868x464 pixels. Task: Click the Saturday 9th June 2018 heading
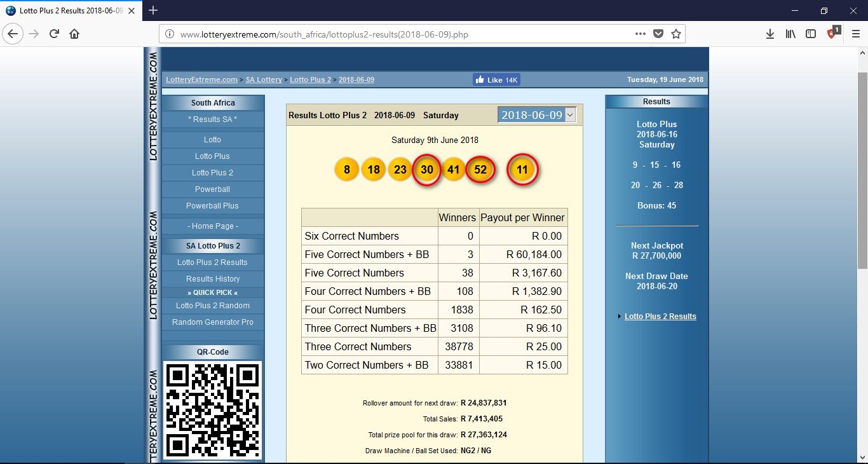click(x=435, y=140)
